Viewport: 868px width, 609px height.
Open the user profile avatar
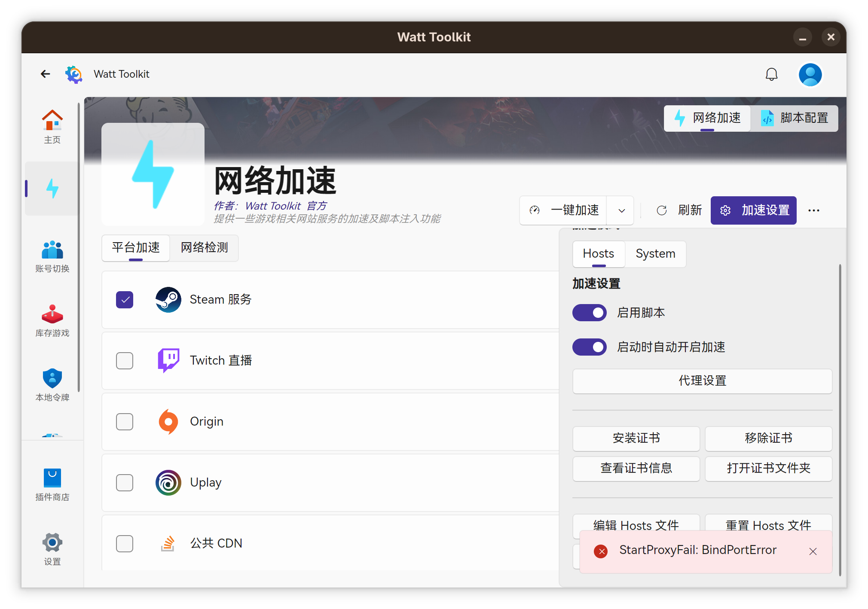pos(810,74)
